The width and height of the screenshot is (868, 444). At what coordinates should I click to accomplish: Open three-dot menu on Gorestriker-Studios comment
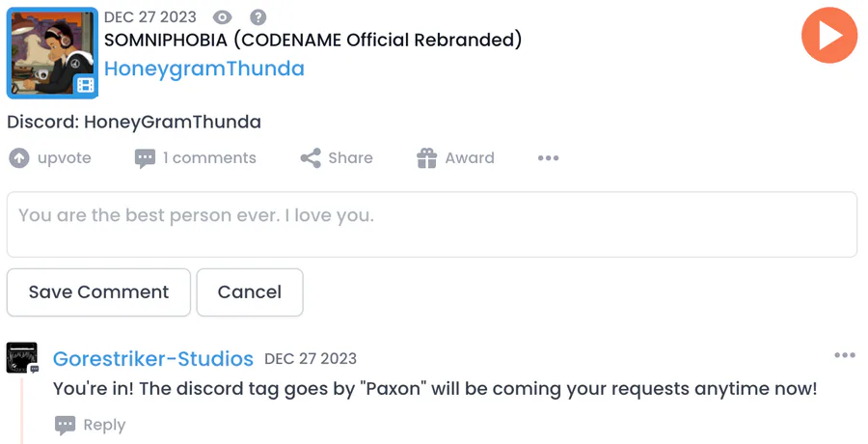point(845,355)
